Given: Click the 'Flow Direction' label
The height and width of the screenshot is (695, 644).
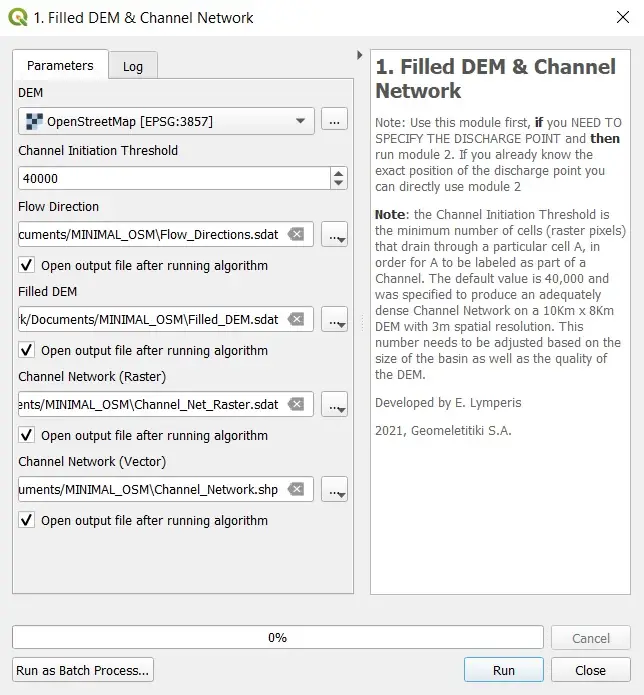Looking at the screenshot, I should pyautogui.click(x=59, y=206).
